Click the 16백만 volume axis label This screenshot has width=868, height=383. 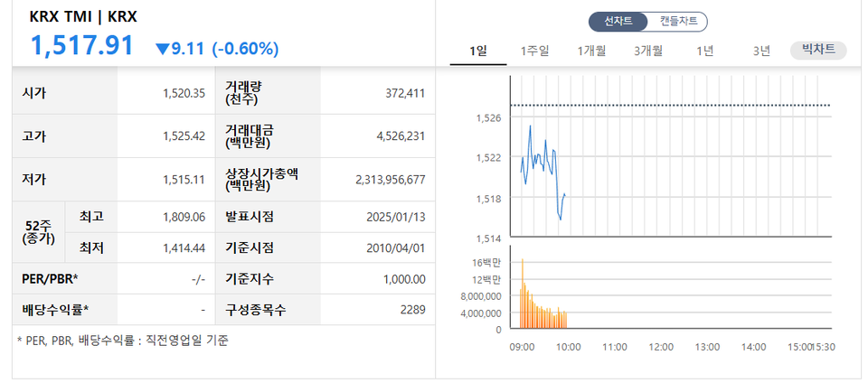coord(487,263)
